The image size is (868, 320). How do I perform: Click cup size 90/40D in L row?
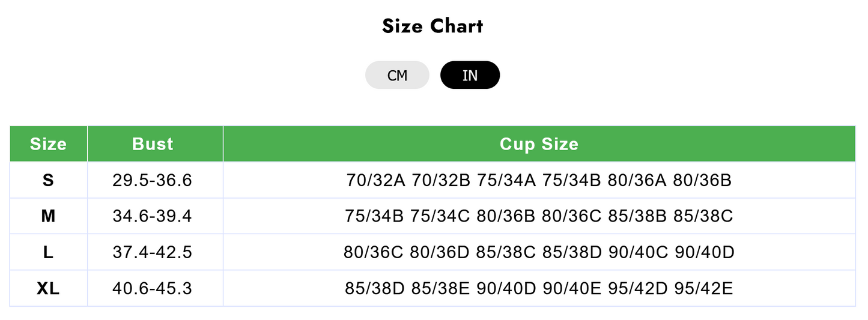coord(705,252)
